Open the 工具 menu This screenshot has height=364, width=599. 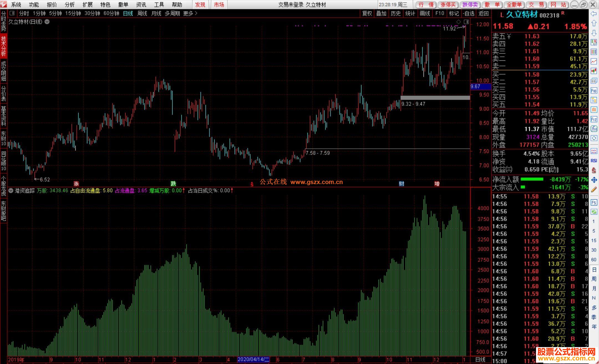click(x=159, y=5)
